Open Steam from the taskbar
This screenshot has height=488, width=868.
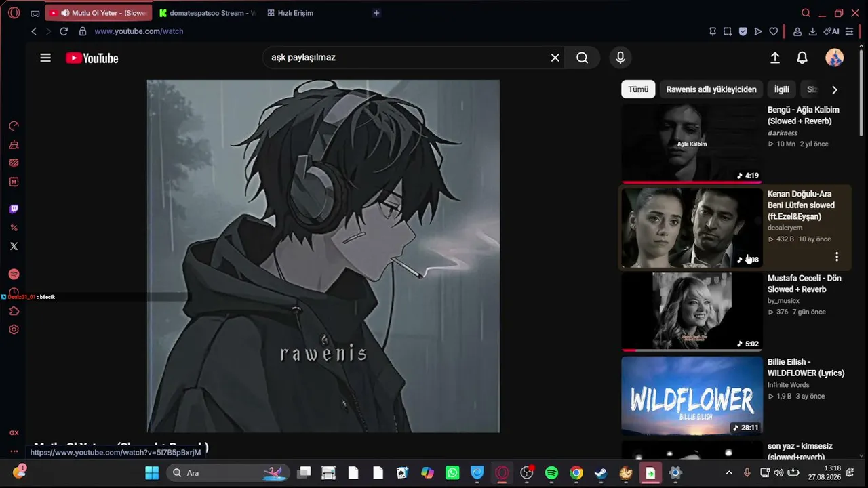(x=601, y=472)
